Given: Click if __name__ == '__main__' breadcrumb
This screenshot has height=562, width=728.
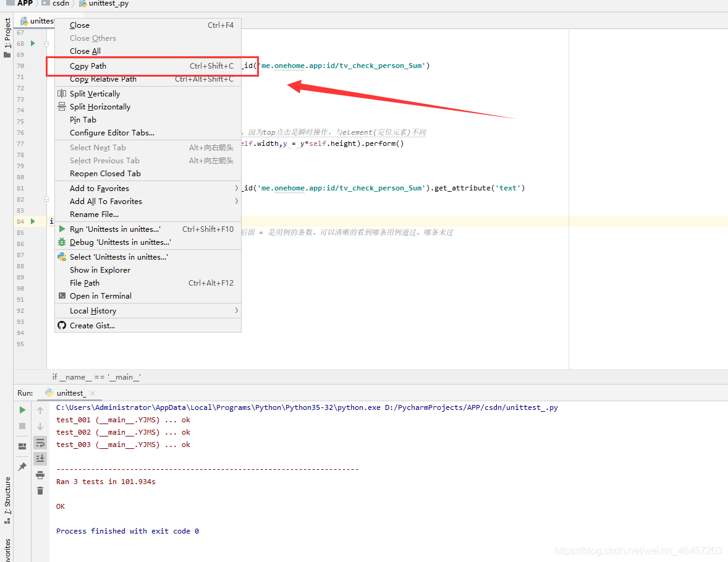Looking at the screenshot, I should click(96, 377).
